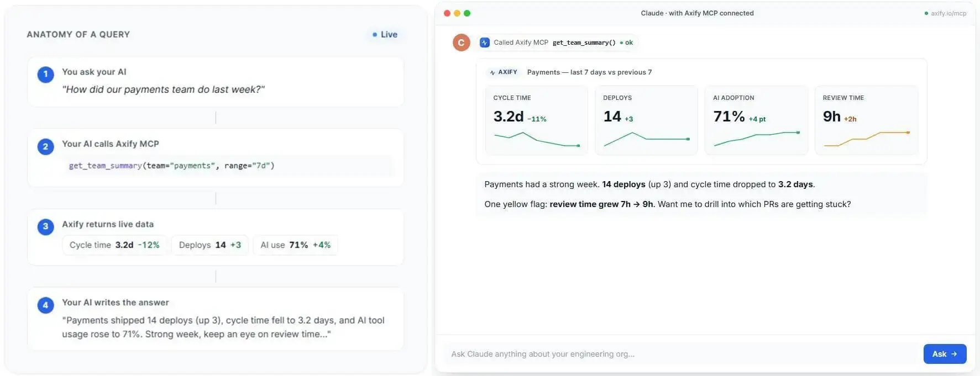Click the green Deploys sparkline chart
980x376 pixels.
[647, 140]
